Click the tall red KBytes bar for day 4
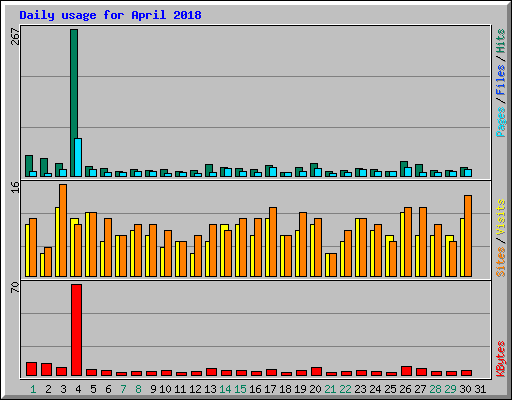 tap(76, 330)
